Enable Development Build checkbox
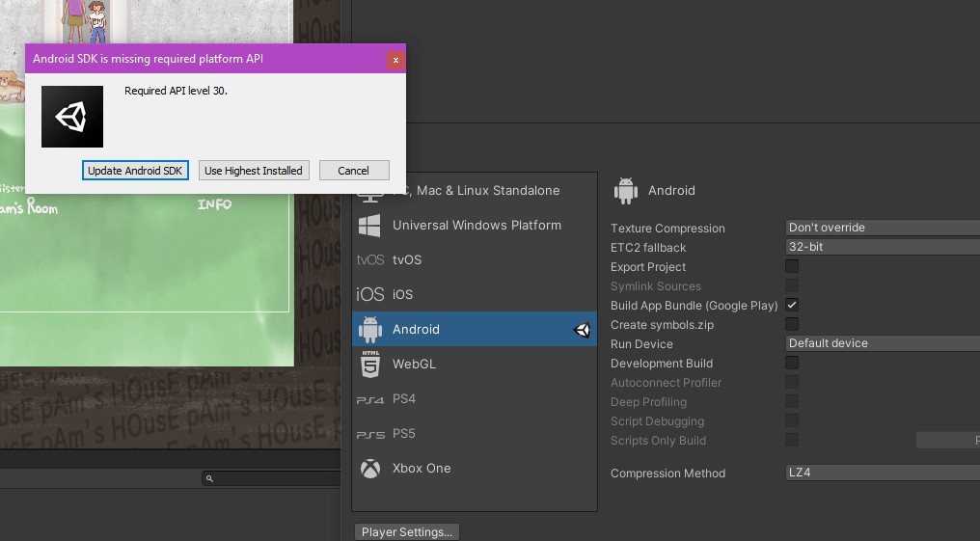The height and width of the screenshot is (541, 980). click(x=792, y=363)
